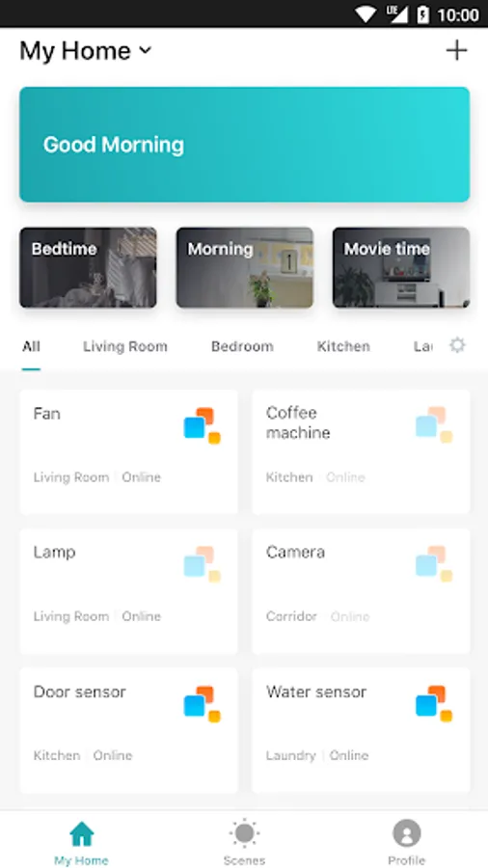This screenshot has width=488, height=868.
Task: Open the Profile person icon
Action: click(407, 833)
